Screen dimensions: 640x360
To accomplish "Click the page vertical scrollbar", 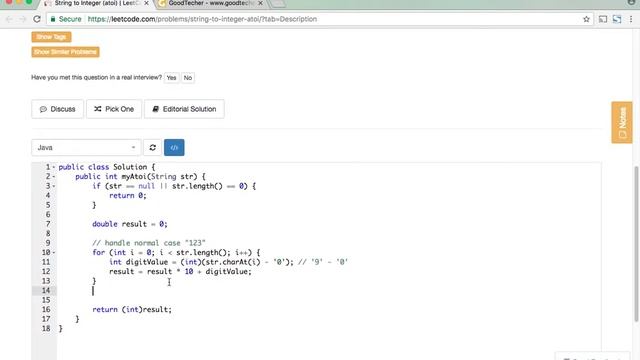I will (x=636, y=244).
